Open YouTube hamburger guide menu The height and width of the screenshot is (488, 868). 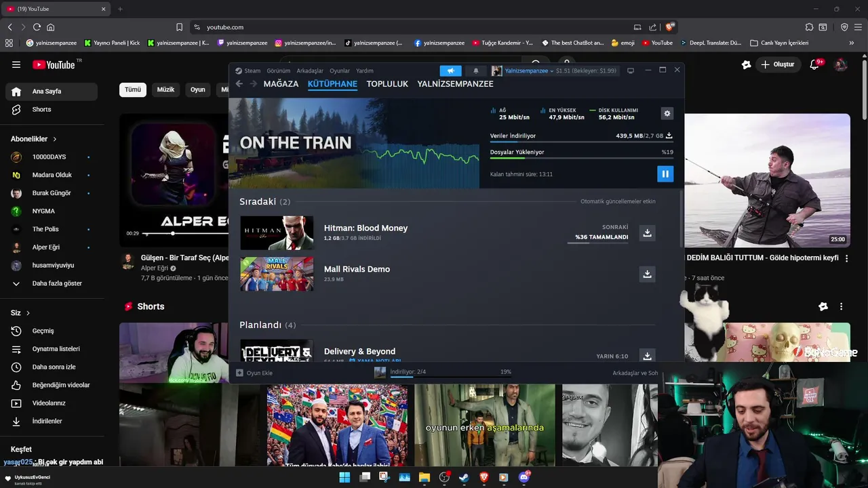(x=16, y=64)
